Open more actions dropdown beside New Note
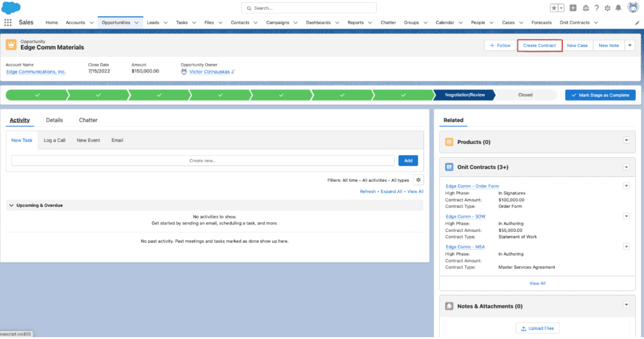Screen dimensions: 644x339 coord(630,45)
